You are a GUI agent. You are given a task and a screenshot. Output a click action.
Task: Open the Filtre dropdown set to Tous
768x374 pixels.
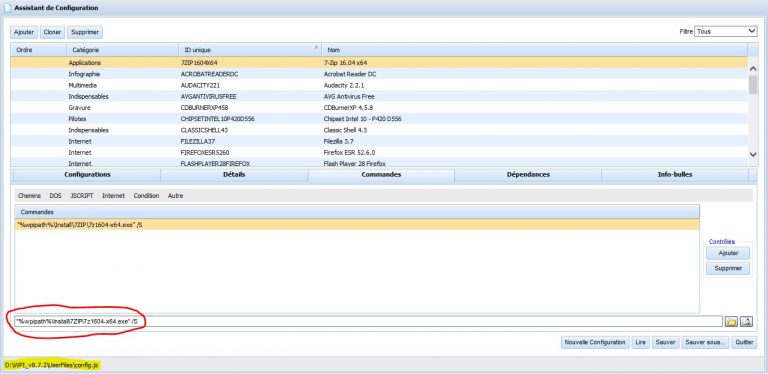(726, 31)
